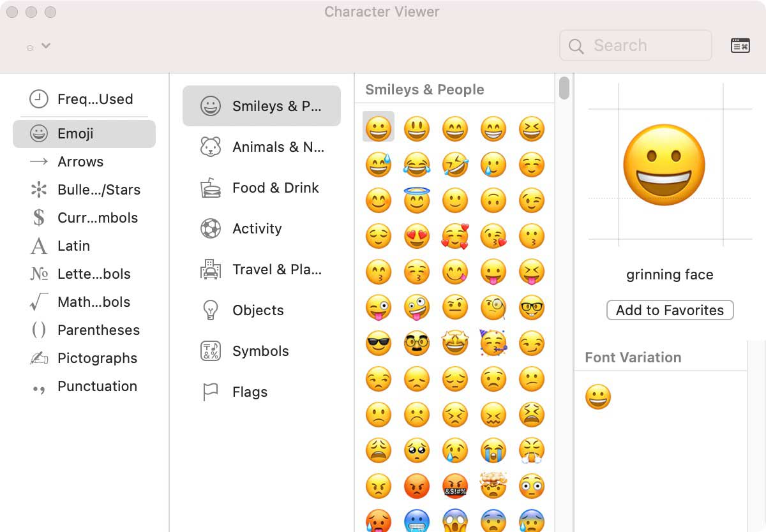Select Activity subcategory
Viewport: 766px width, 532px height.
(262, 228)
